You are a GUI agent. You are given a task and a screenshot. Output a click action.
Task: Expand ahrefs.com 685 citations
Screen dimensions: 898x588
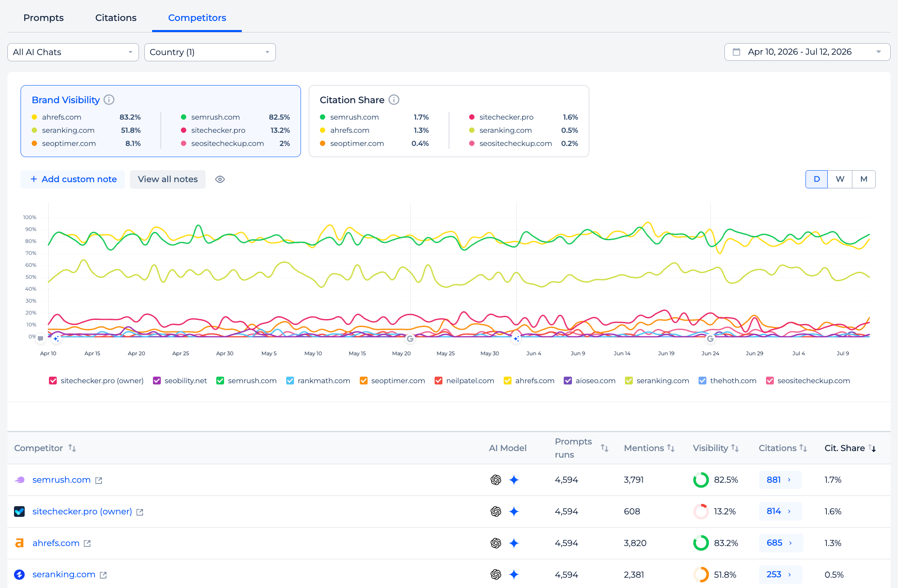click(x=781, y=543)
